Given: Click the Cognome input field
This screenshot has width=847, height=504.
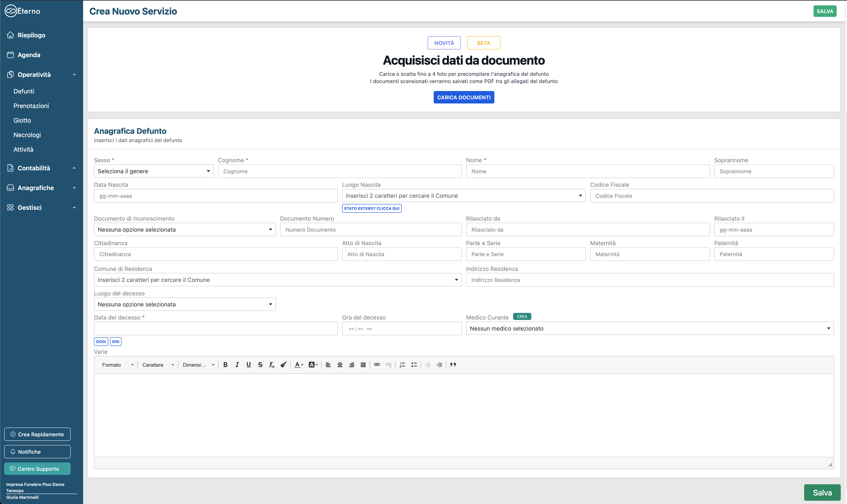Looking at the screenshot, I should (x=340, y=172).
